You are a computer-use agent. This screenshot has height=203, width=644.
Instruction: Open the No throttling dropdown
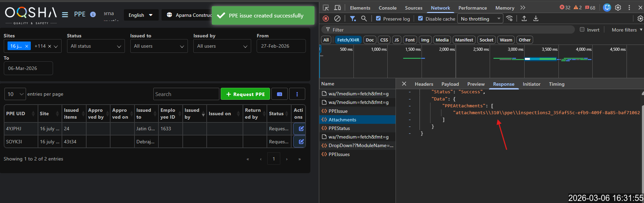coord(481,19)
